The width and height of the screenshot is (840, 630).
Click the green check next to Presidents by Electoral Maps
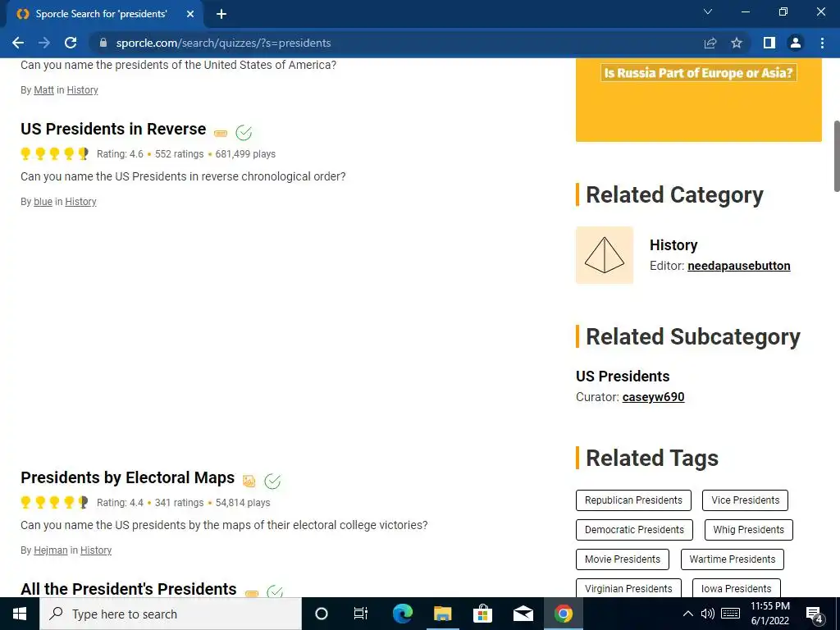point(272,481)
